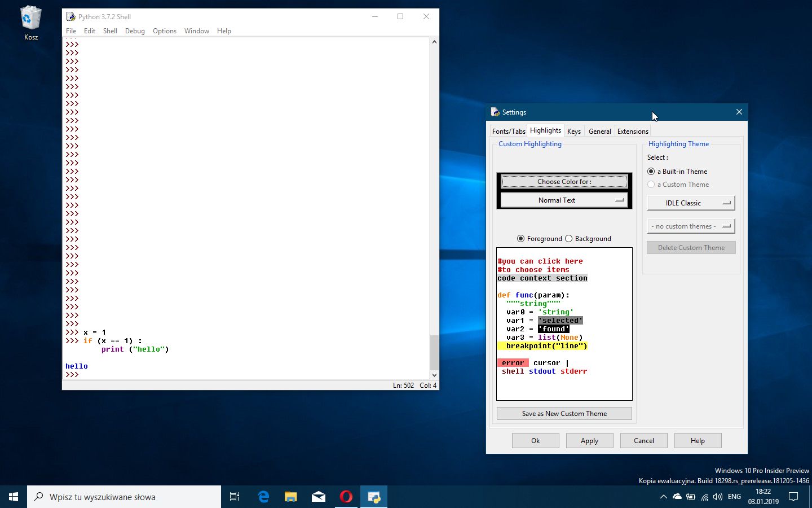Open File Explorer from the taskbar
Image resolution: width=812 pixels, height=508 pixels.
point(291,497)
